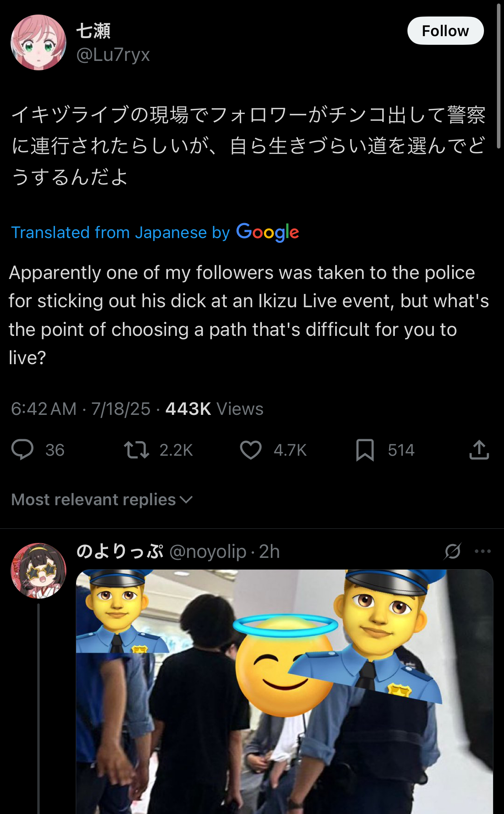
Task: Open the police emoji reply image
Action: [x=285, y=691]
